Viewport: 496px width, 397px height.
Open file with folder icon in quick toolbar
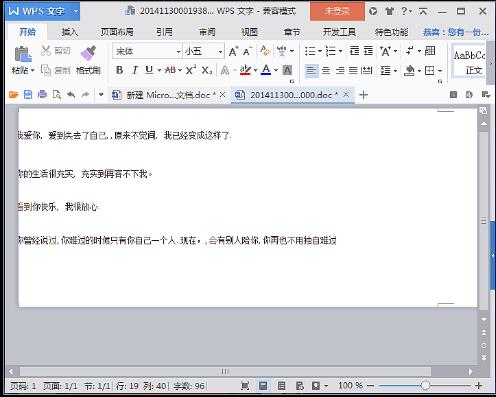pos(13,95)
